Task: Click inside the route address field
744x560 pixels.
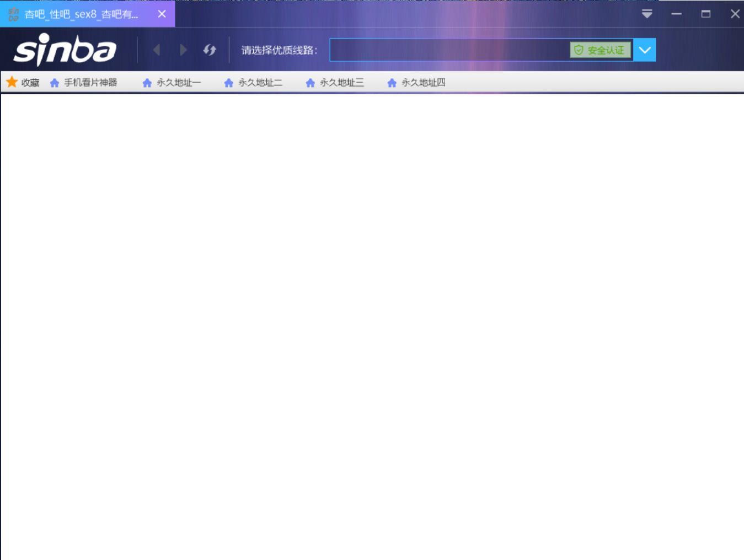Action: (x=449, y=50)
